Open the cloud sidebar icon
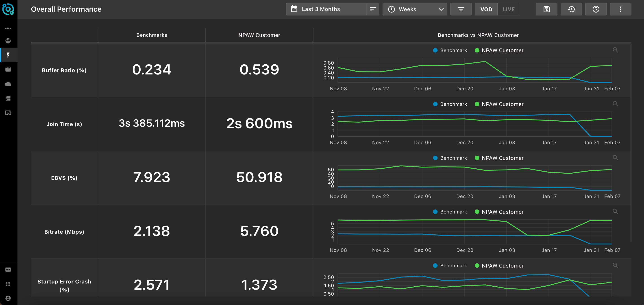 pos(8,84)
